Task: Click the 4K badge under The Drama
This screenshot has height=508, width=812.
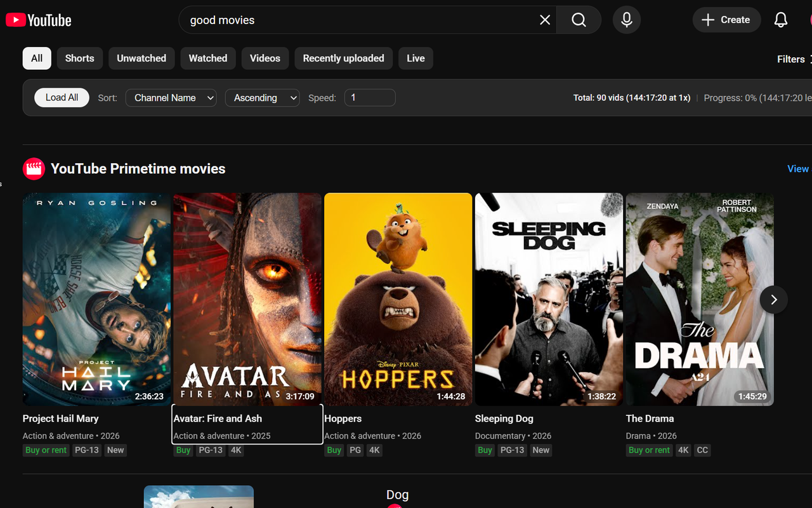Action: coord(683,450)
